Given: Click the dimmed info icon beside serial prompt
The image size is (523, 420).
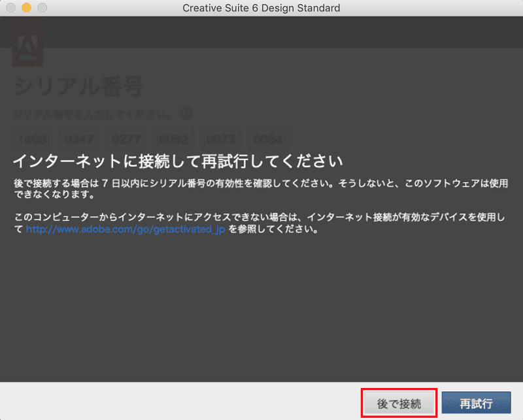Looking at the screenshot, I should (x=186, y=114).
